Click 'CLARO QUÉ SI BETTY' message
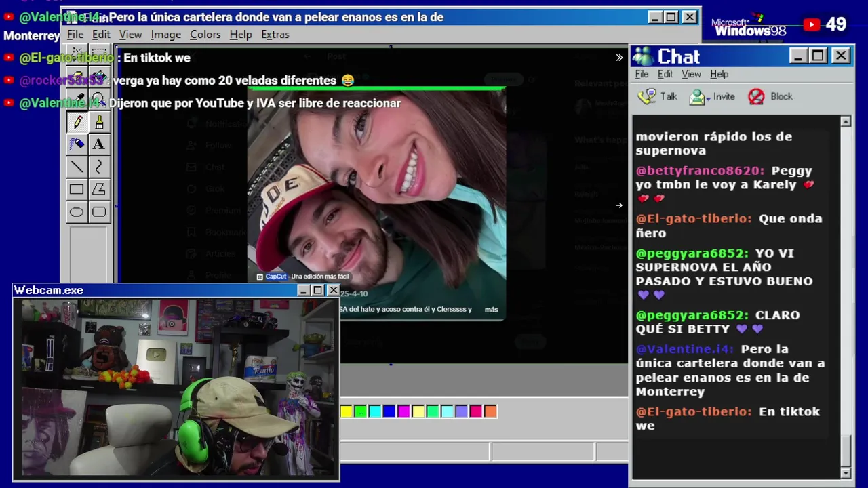868x488 pixels. [x=717, y=322]
